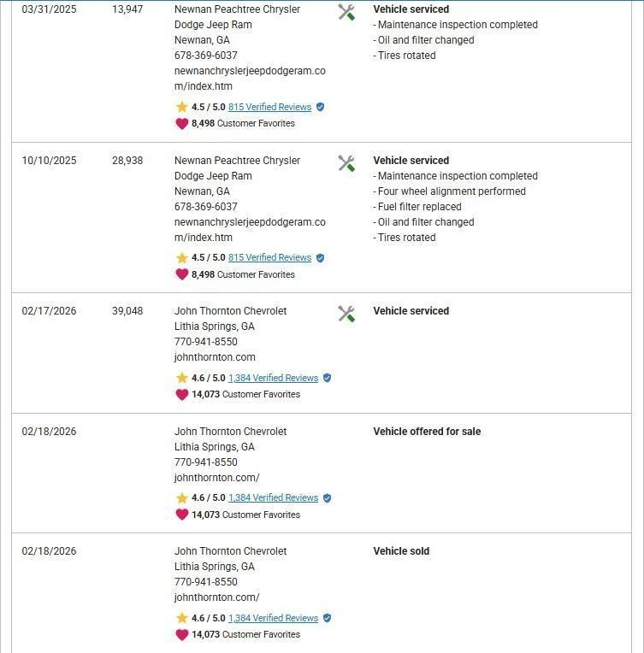
Task: Click the wrench icon on the 03/31/2025 service record
Action: click(346, 12)
